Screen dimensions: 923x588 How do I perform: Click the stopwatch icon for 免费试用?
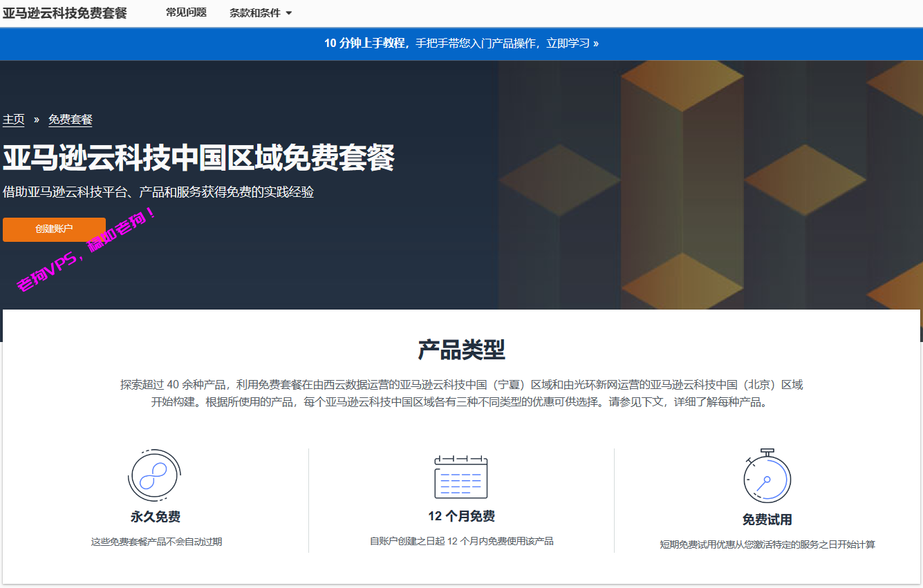pyautogui.click(x=767, y=476)
